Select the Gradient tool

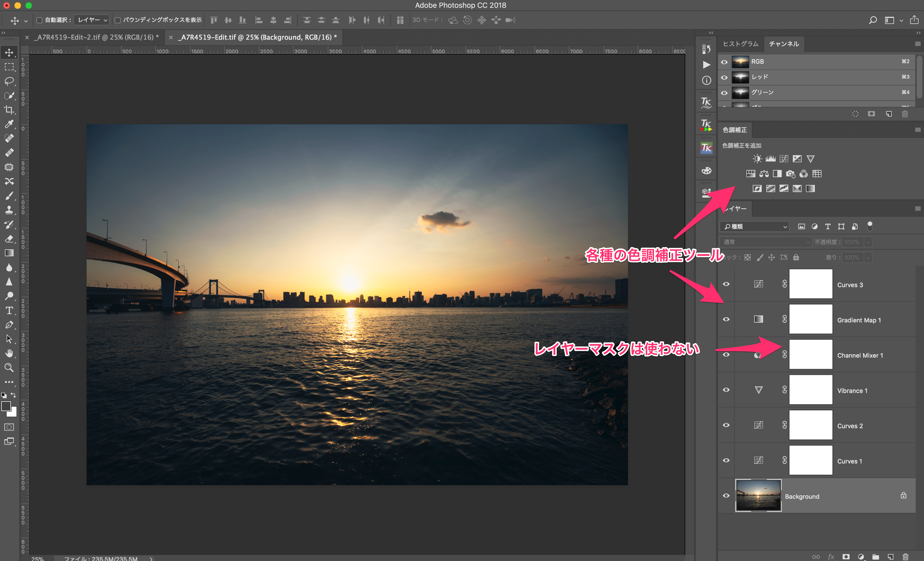click(x=9, y=253)
